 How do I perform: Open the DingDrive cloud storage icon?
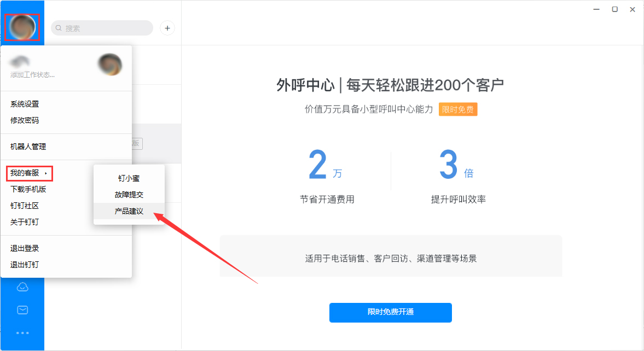[22, 285]
